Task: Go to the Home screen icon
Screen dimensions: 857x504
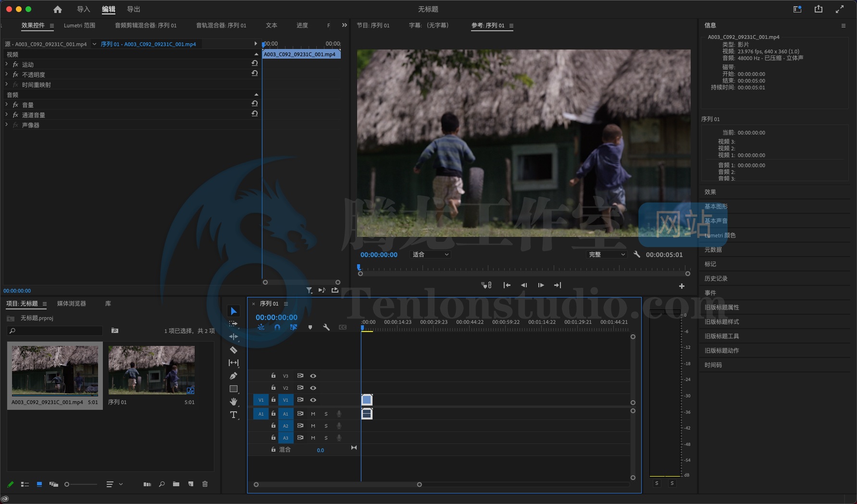Action: coord(58,9)
